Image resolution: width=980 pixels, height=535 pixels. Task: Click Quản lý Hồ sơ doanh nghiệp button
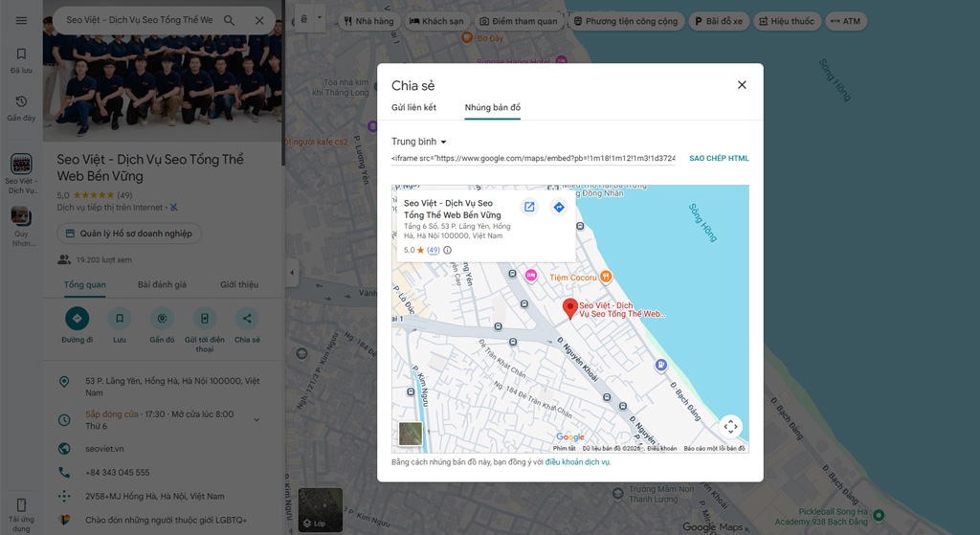129,234
